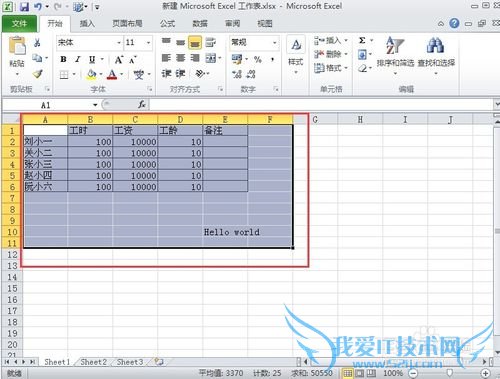Viewport: 500px width, 379px height.
Task: Click the Help question mark icon
Action: point(454,23)
